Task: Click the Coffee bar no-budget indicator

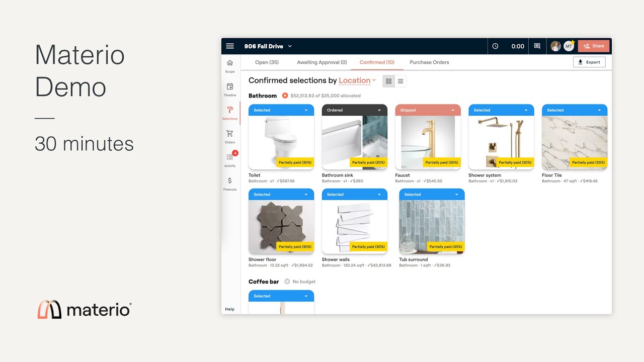Action: pos(287,282)
